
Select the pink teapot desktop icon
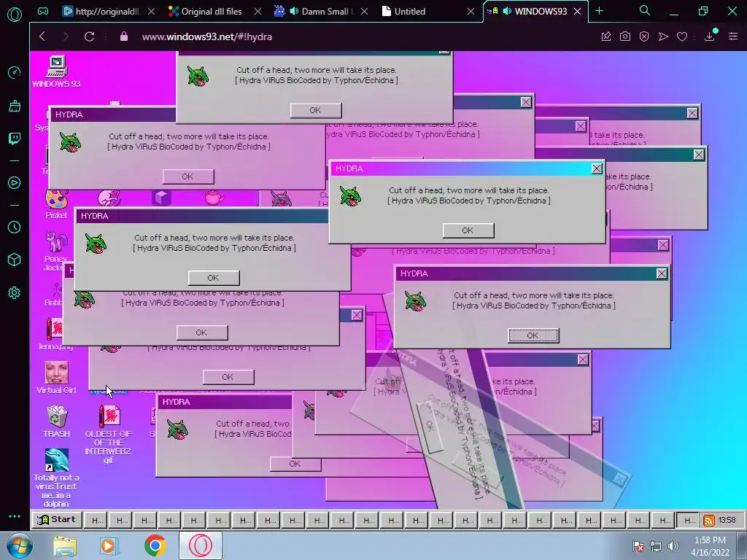(214, 197)
